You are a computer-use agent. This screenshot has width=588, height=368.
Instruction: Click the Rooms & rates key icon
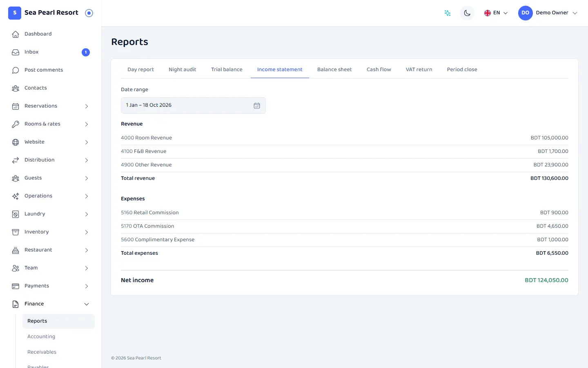(16, 124)
